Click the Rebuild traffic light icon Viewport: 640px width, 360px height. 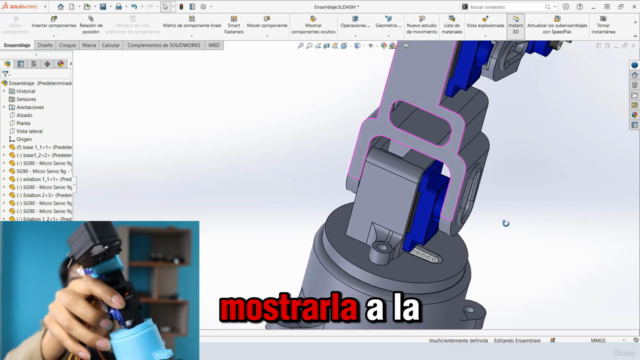(181, 7)
